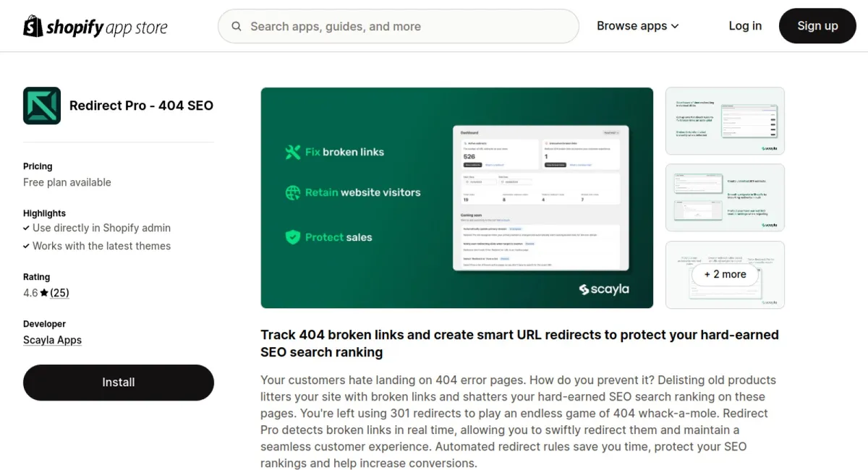Click the scayla logo in the banner
This screenshot has width=868, height=470.
(604, 289)
